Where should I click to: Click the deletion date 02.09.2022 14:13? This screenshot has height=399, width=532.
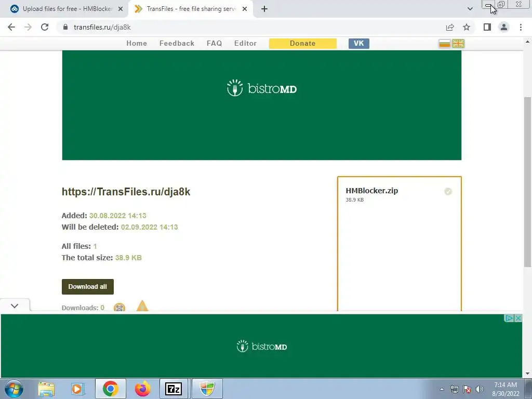point(149,227)
